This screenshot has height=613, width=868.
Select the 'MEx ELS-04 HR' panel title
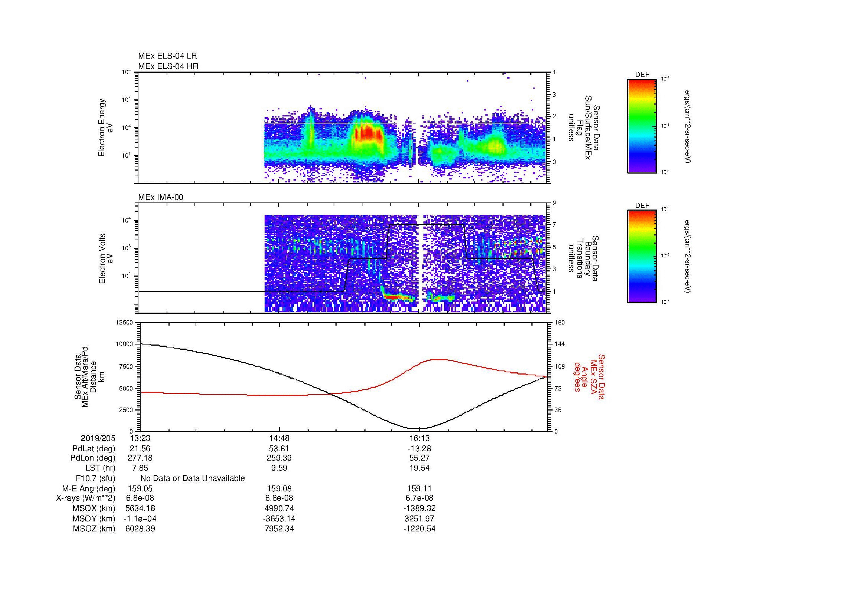[168, 66]
